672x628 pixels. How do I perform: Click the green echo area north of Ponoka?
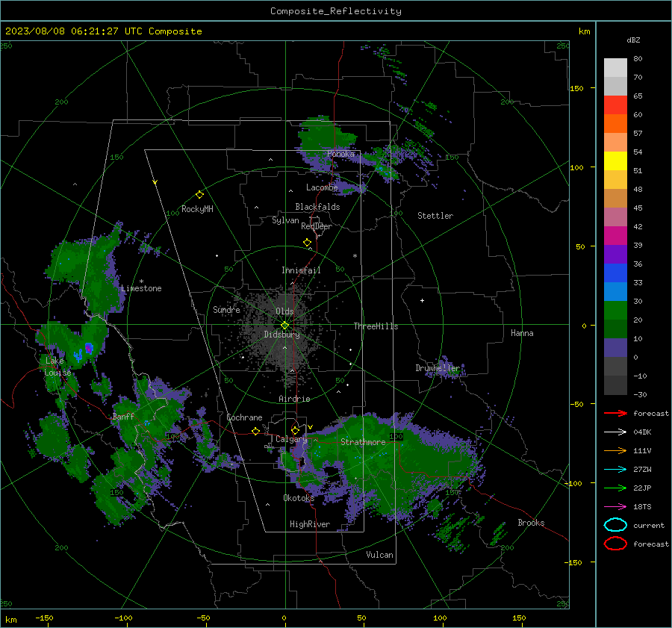point(326,137)
